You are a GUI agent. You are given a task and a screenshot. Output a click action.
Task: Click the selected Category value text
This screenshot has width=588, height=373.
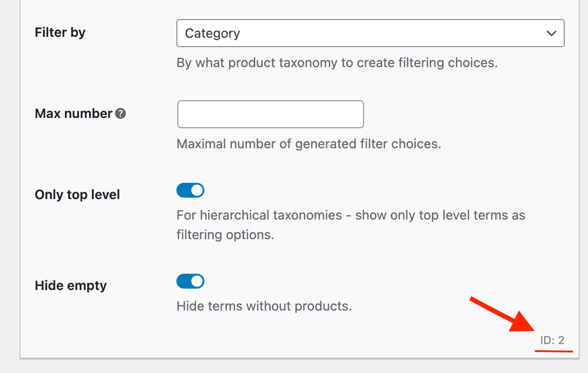point(212,34)
